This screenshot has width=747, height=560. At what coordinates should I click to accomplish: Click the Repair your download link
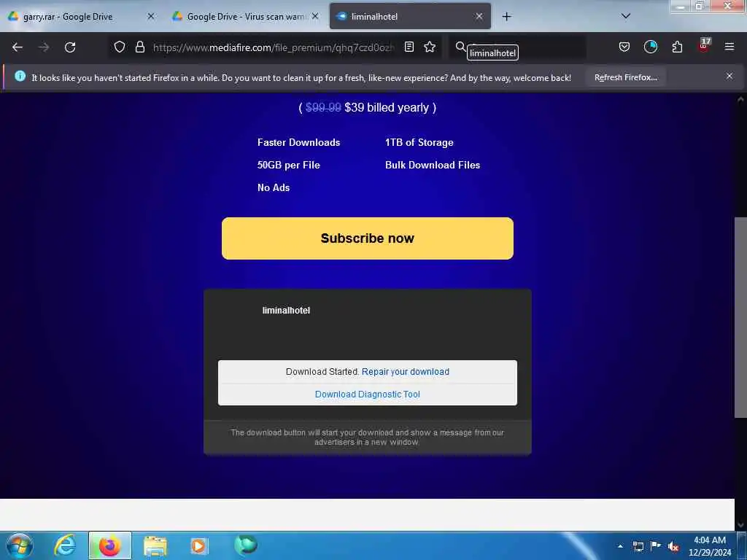tap(406, 371)
